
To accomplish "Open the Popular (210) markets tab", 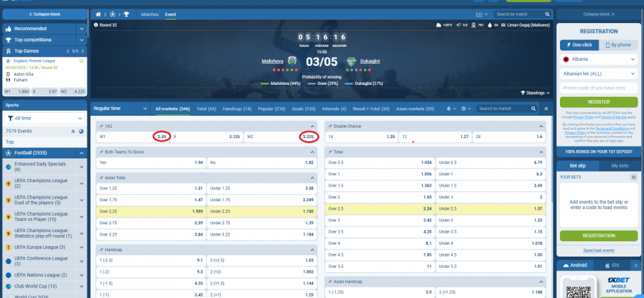I will (272, 109).
